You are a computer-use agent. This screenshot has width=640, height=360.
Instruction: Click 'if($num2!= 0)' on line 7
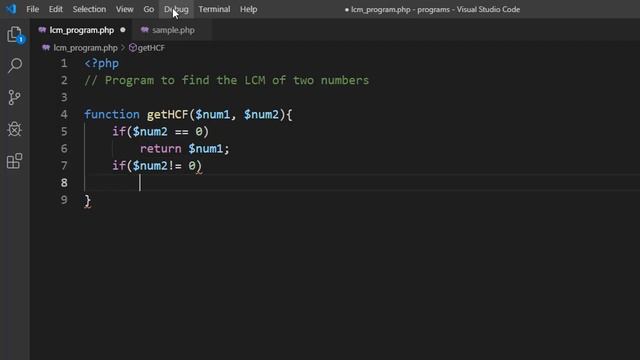(157, 166)
